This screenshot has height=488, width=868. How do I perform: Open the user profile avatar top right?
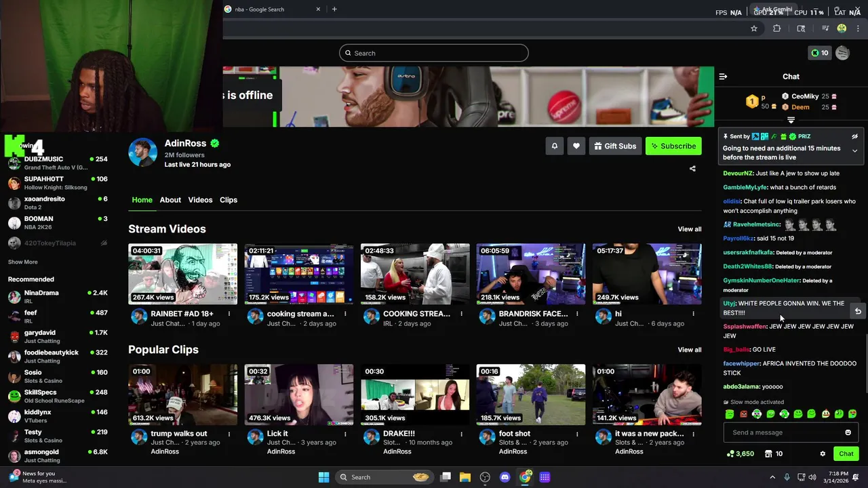[842, 53]
